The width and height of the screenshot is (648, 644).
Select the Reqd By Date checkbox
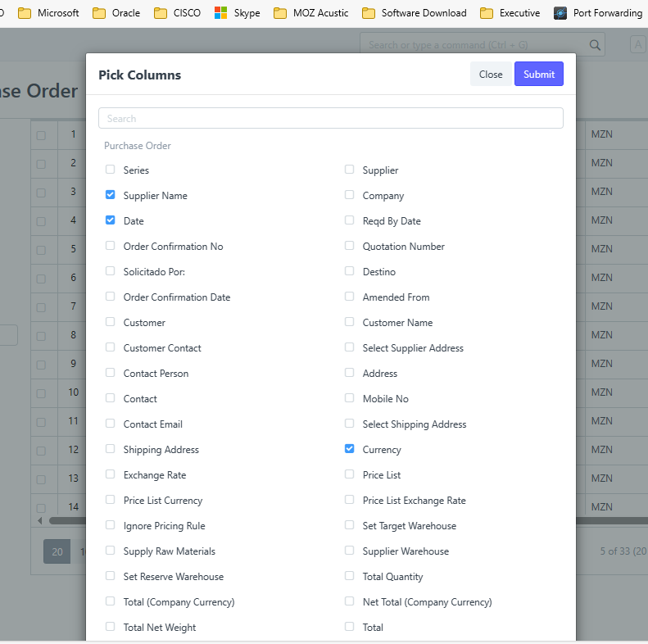click(x=350, y=220)
